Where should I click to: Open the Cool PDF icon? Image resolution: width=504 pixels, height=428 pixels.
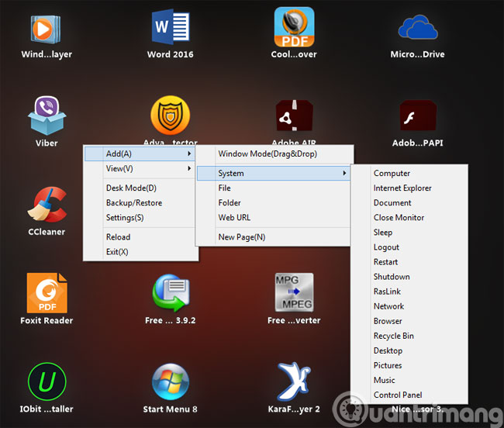coord(295,27)
